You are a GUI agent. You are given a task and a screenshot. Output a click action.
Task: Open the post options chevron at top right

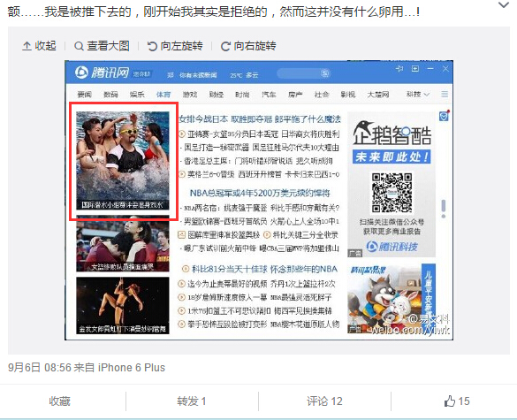(504, 5)
